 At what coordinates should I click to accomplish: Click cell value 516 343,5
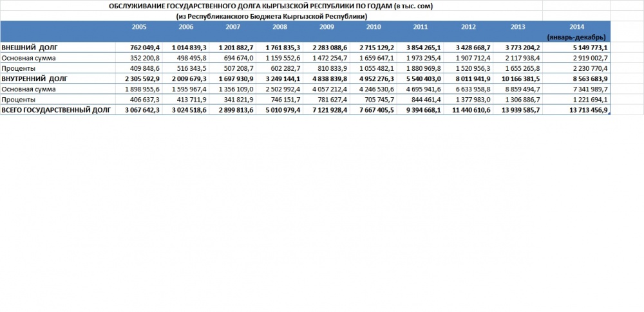point(192,68)
